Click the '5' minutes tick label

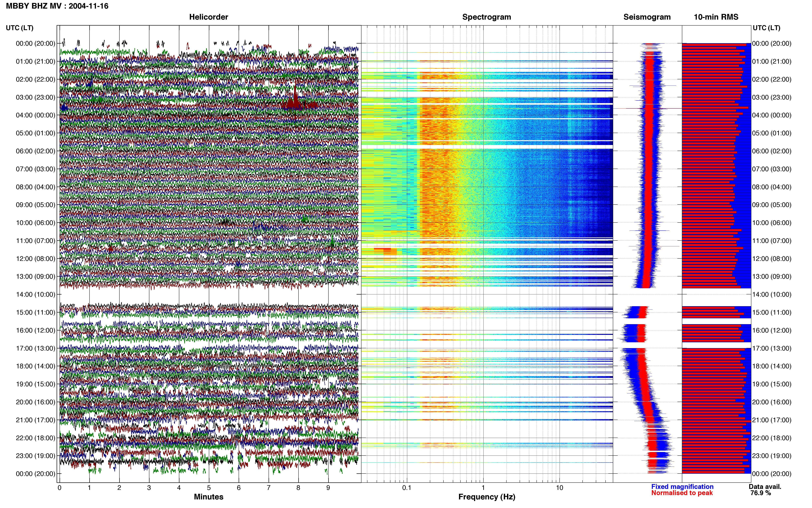209,488
